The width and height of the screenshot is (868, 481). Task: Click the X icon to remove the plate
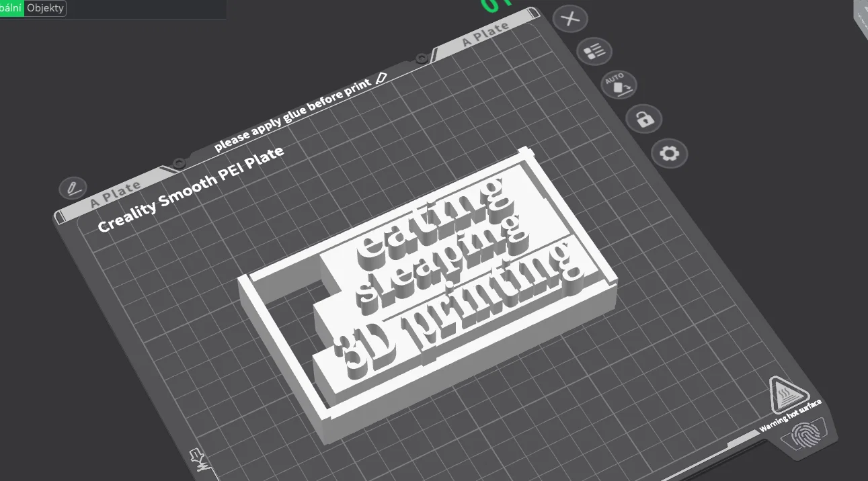click(570, 19)
